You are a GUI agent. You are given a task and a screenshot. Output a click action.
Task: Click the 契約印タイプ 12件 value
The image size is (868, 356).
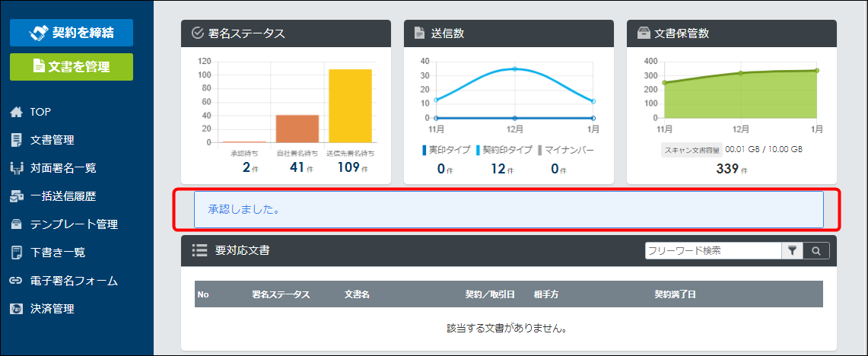pos(504,170)
